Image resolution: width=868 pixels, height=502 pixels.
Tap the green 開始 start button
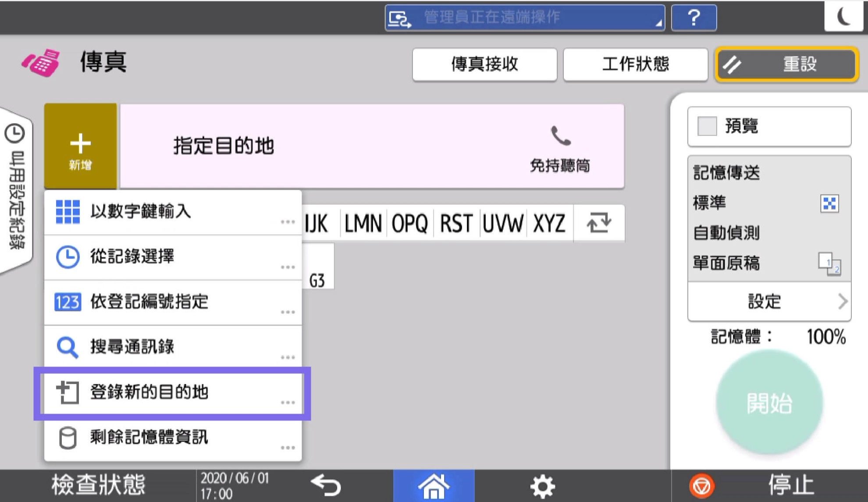(x=769, y=402)
